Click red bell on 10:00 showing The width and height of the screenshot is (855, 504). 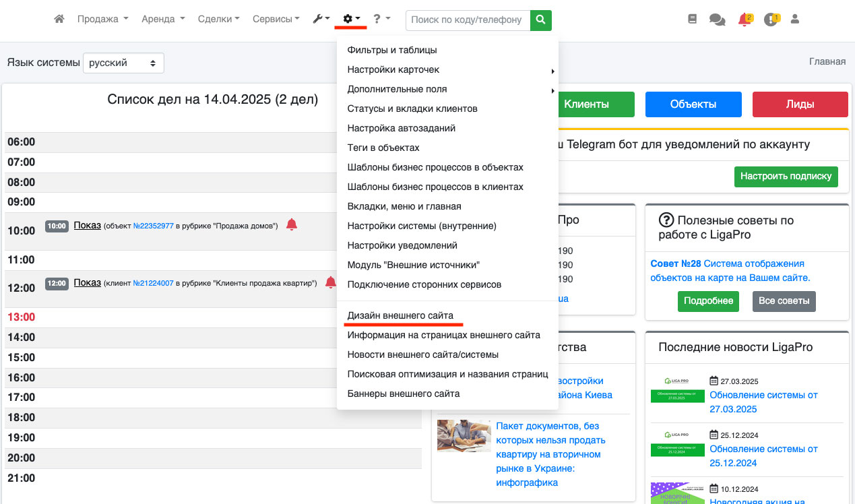[291, 225]
